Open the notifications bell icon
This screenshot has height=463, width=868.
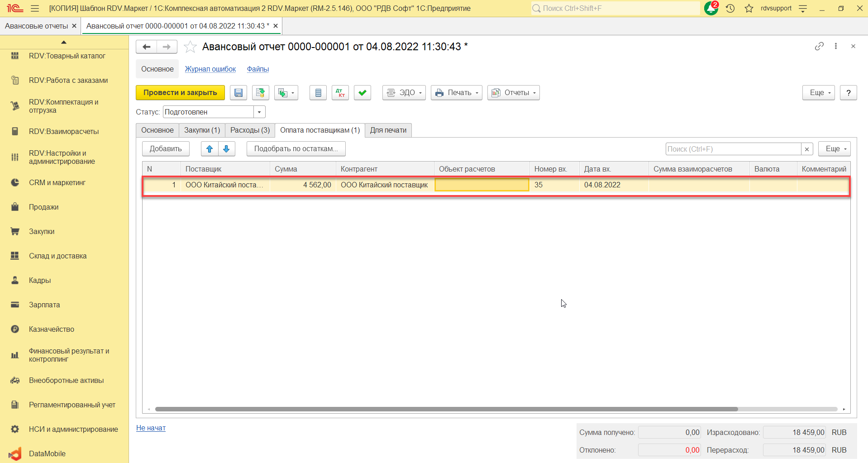coord(711,8)
